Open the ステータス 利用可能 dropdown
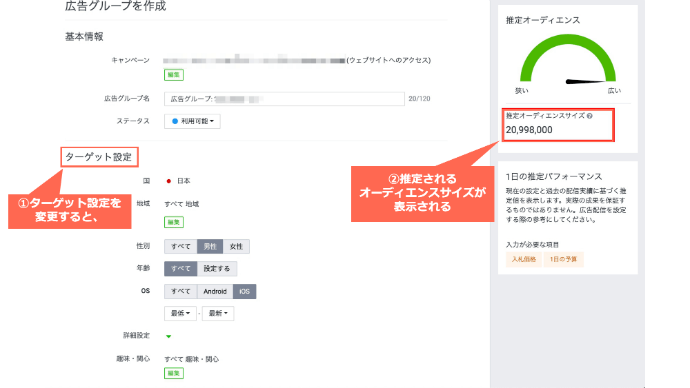690x388 pixels. click(x=192, y=121)
